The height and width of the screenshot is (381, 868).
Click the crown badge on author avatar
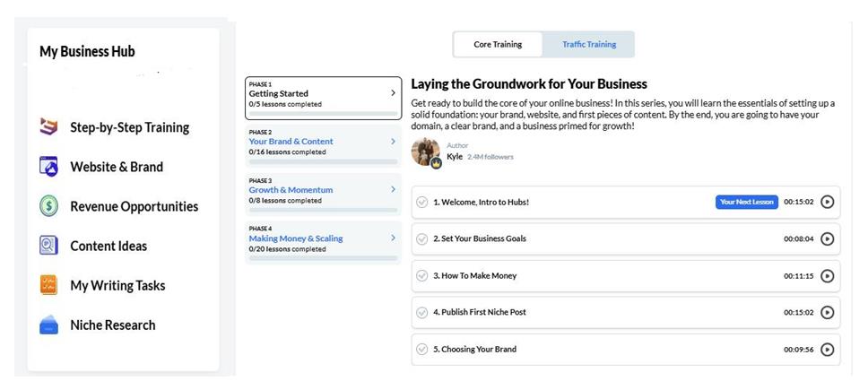point(436,164)
